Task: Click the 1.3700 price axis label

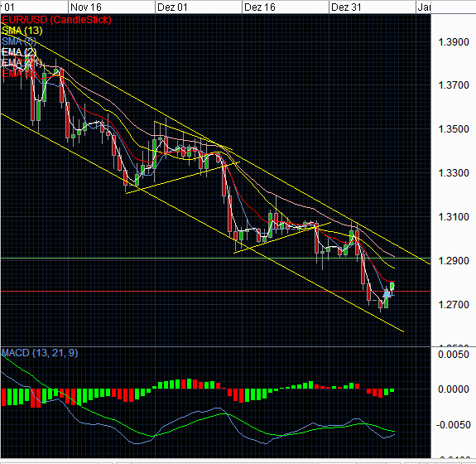Action: coord(454,85)
